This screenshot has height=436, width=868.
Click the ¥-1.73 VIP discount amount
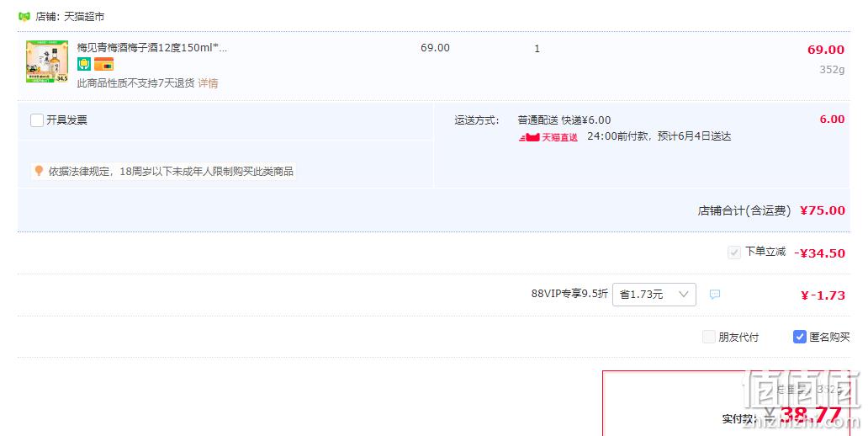coord(823,295)
